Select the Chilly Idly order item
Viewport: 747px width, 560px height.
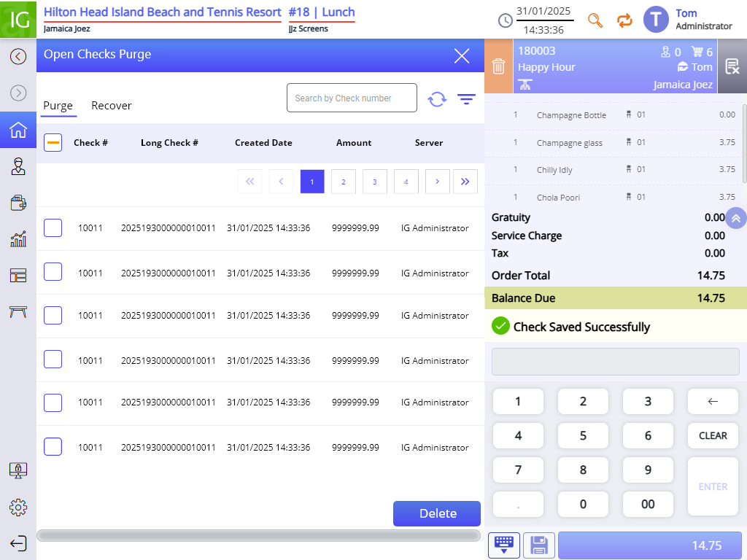pyautogui.click(x=613, y=169)
